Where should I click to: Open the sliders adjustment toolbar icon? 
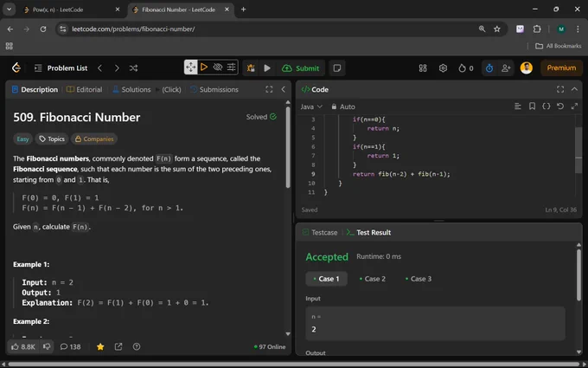tap(232, 68)
